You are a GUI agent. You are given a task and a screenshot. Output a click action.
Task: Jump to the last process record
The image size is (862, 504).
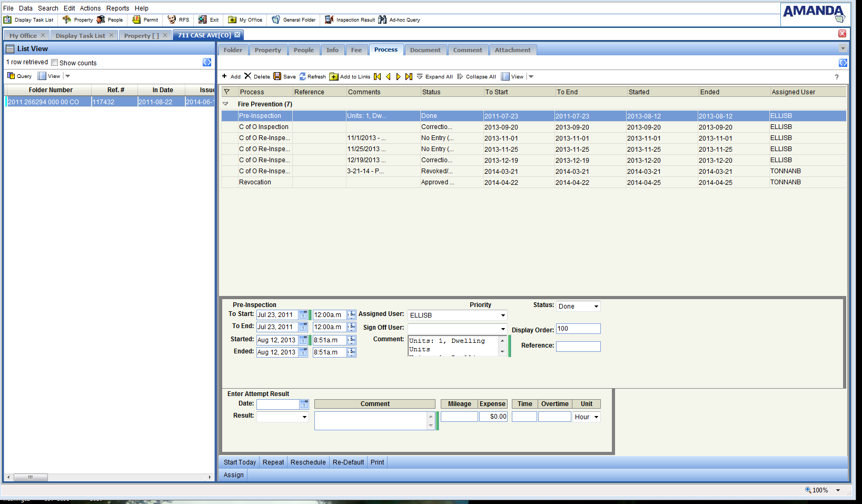409,76
